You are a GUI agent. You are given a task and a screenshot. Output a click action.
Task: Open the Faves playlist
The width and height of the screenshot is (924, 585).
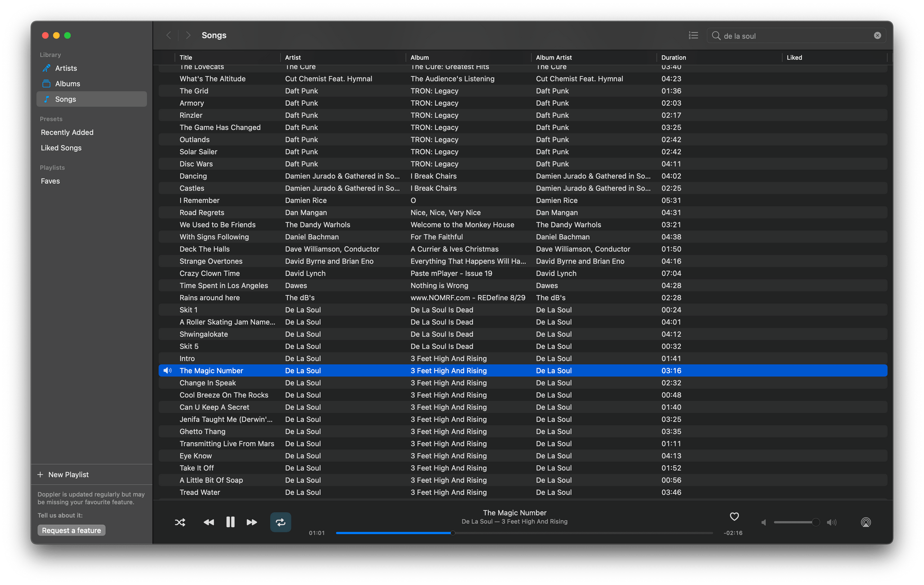[x=51, y=181]
